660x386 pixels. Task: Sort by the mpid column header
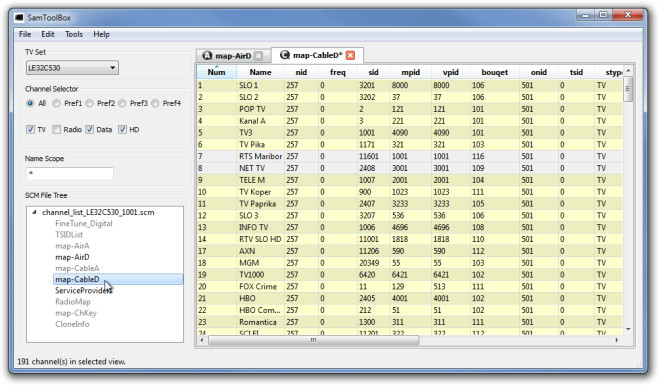click(410, 72)
